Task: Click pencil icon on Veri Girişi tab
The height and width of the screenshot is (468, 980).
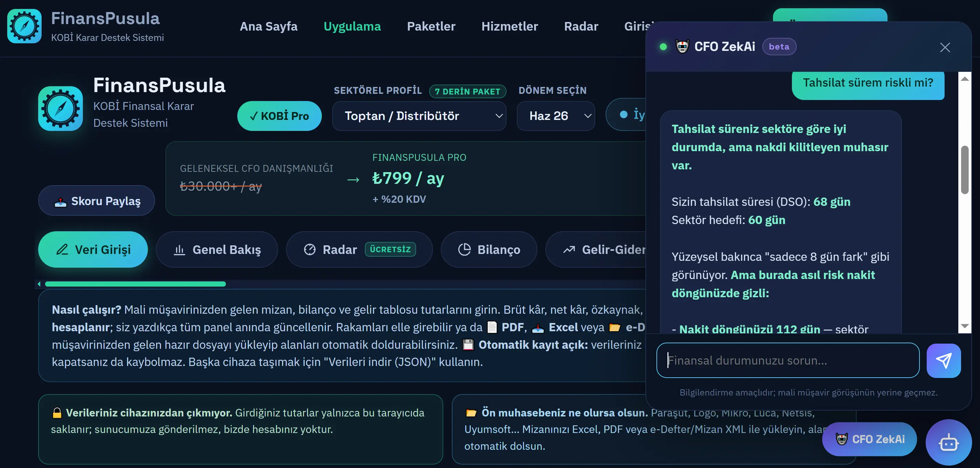Action: coord(62,250)
